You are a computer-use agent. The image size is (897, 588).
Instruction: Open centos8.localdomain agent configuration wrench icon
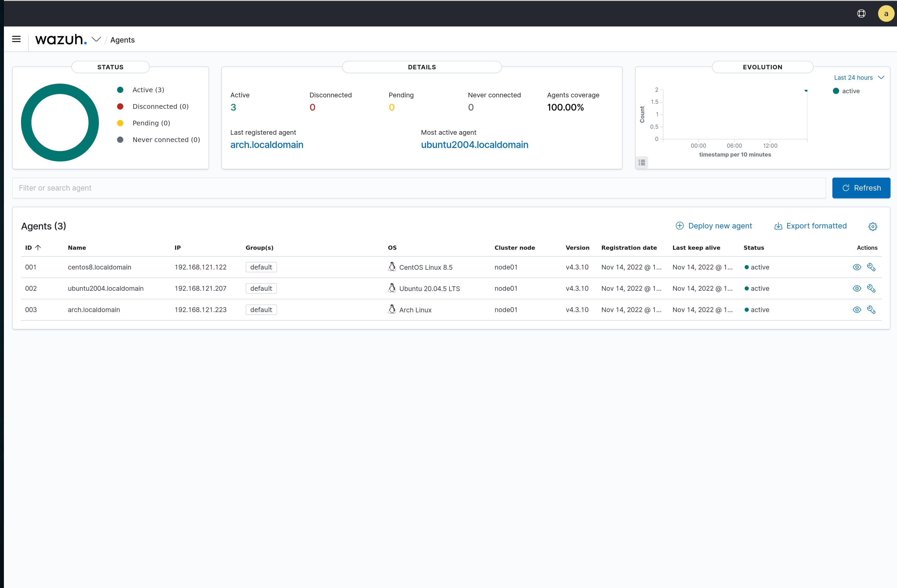pos(871,267)
